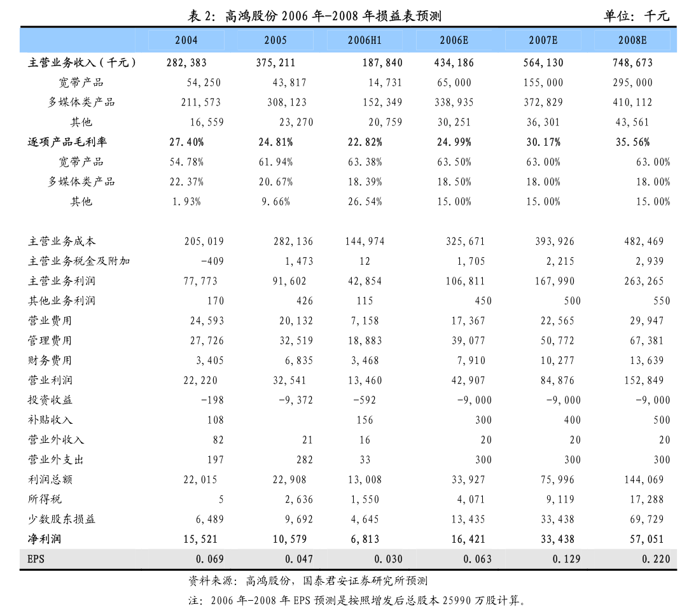Click the black table body area
Image resolution: width=696 pixels, height=616 pixels.
pyautogui.click(x=348, y=299)
